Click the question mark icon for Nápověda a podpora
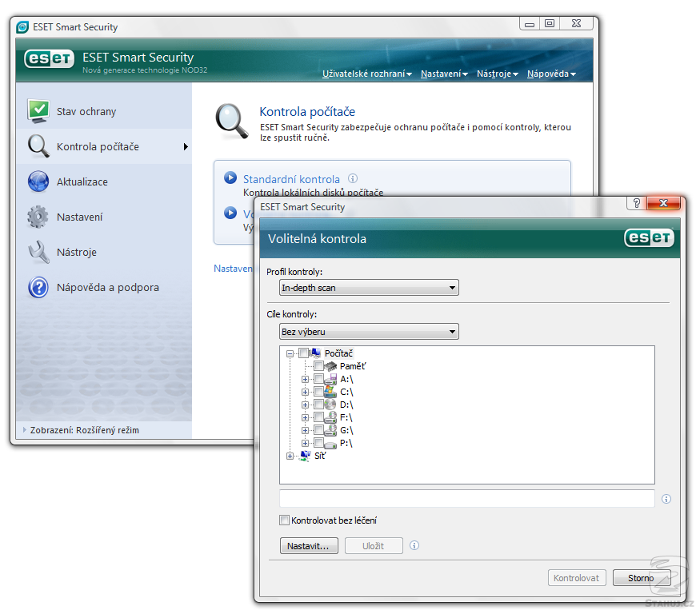This screenshot has width=700, height=614. point(38,287)
